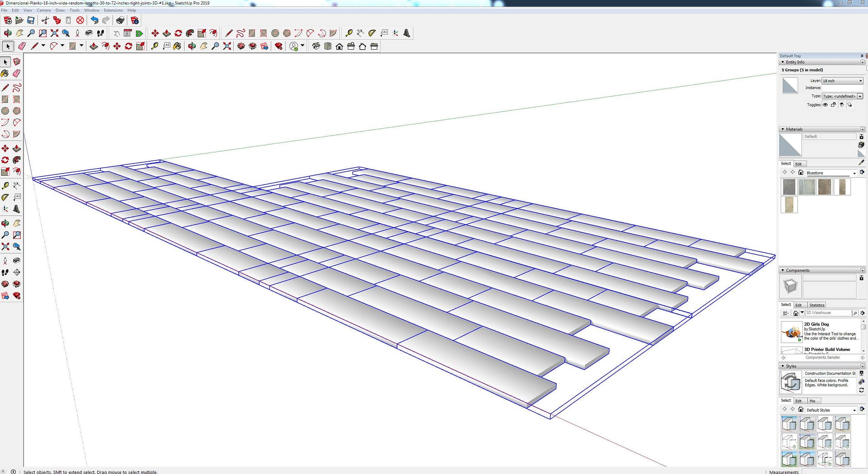Select the first Bluestone material swatch
The width and height of the screenshot is (868, 474).
point(789,187)
